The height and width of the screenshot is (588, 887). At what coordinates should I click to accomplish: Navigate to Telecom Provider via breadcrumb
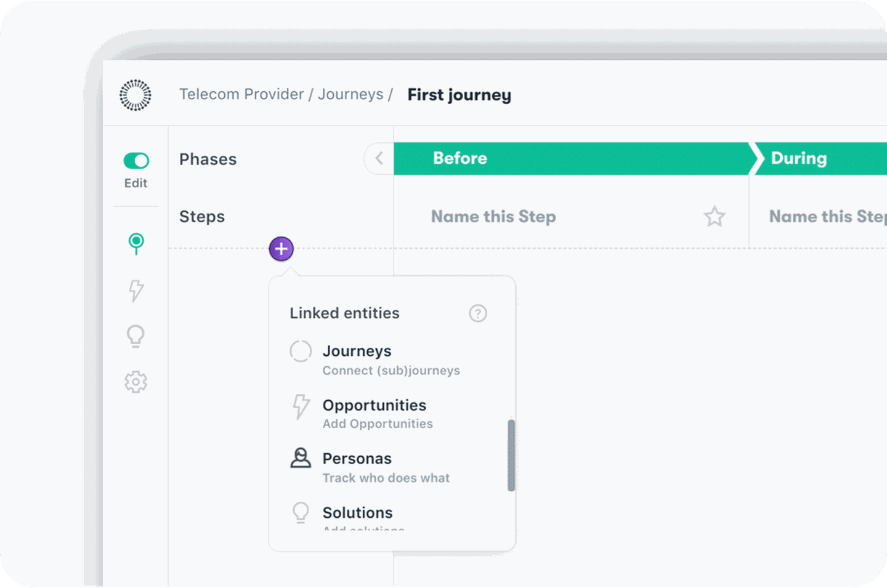[x=241, y=94]
